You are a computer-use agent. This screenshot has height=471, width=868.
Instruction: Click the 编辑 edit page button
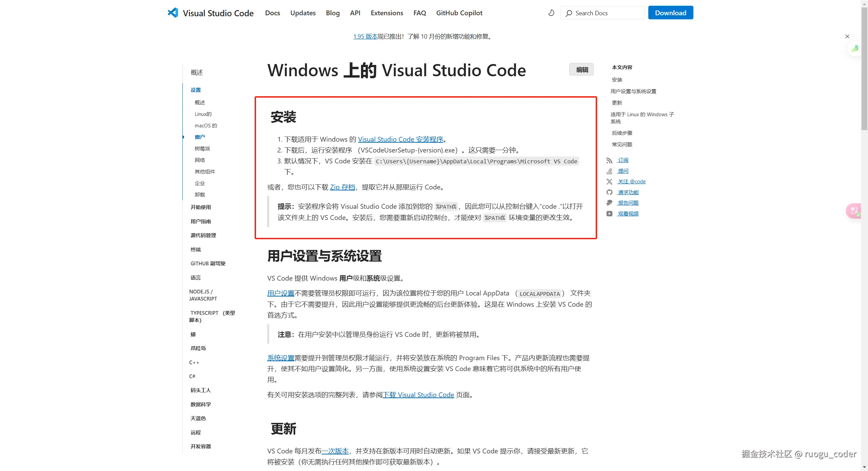(x=581, y=69)
